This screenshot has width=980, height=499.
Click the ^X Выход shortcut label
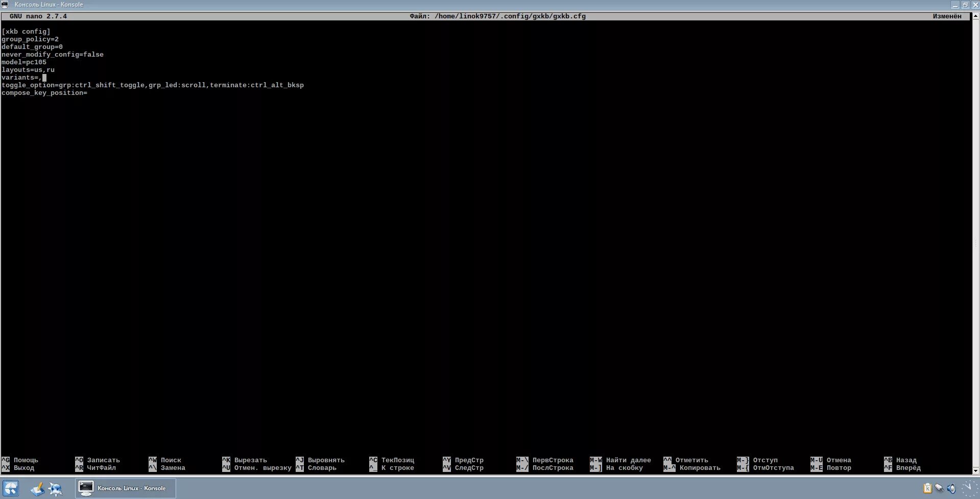click(x=18, y=468)
